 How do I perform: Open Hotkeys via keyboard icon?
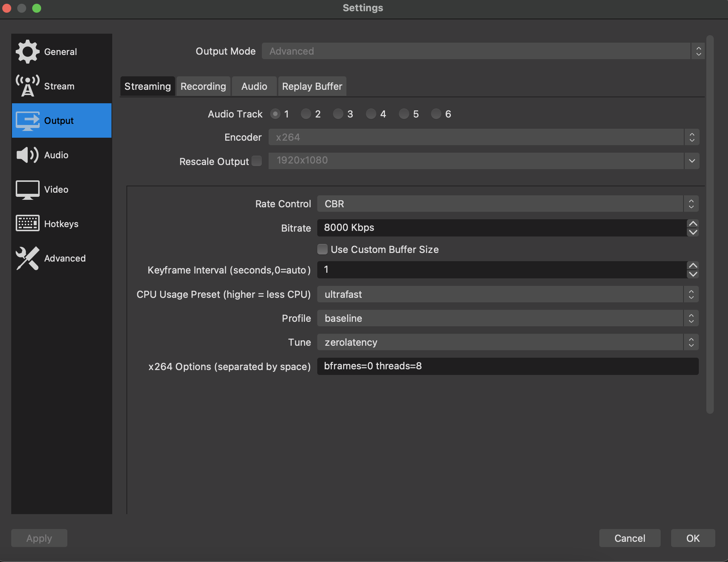point(27,223)
